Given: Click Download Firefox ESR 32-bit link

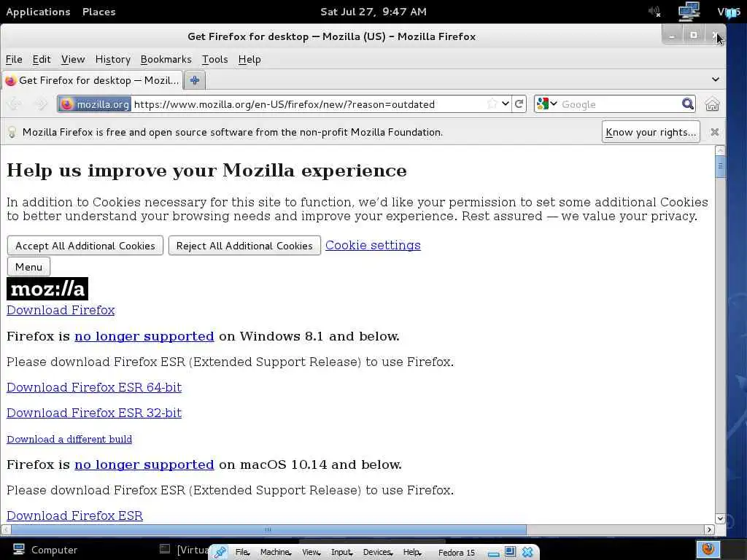Looking at the screenshot, I should (x=94, y=413).
